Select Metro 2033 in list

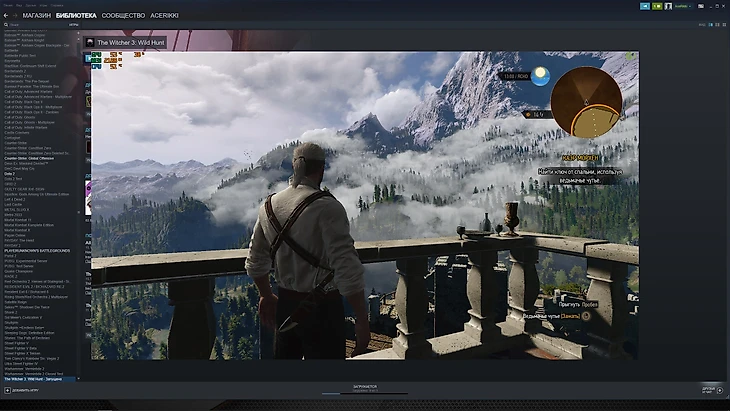(x=13, y=215)
